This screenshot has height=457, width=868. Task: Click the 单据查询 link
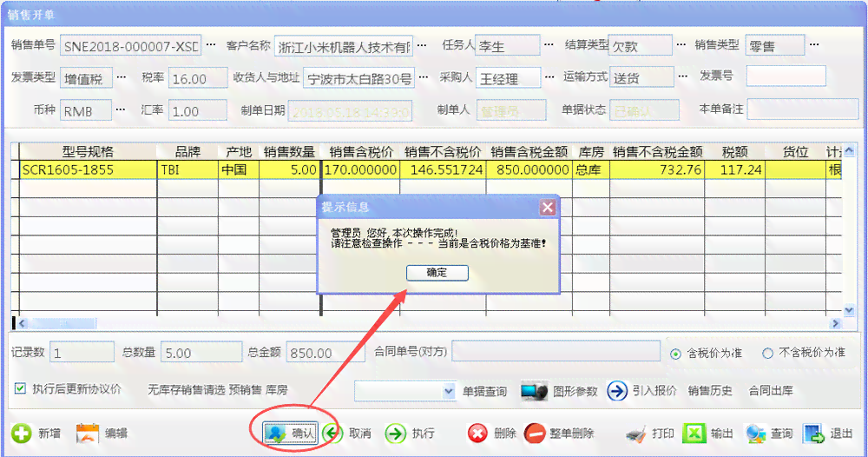[485, 391]
